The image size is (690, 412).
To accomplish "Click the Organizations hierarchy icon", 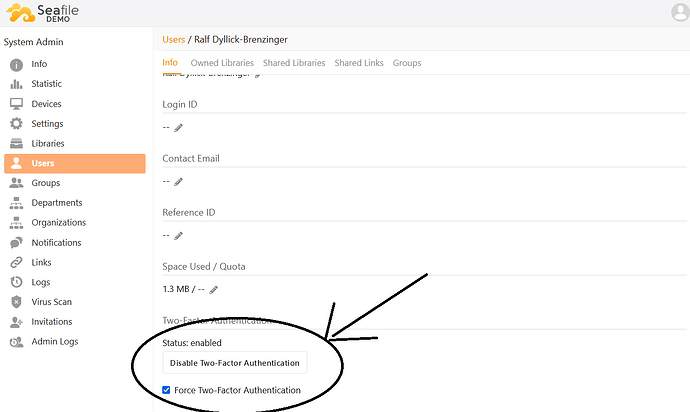I will (x=16, y=223).
